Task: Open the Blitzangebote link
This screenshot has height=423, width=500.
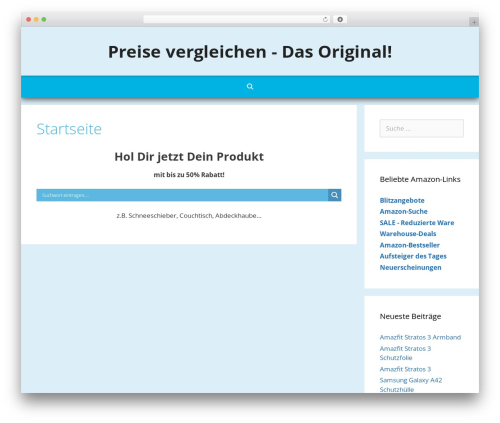Action: coord(402,200)
